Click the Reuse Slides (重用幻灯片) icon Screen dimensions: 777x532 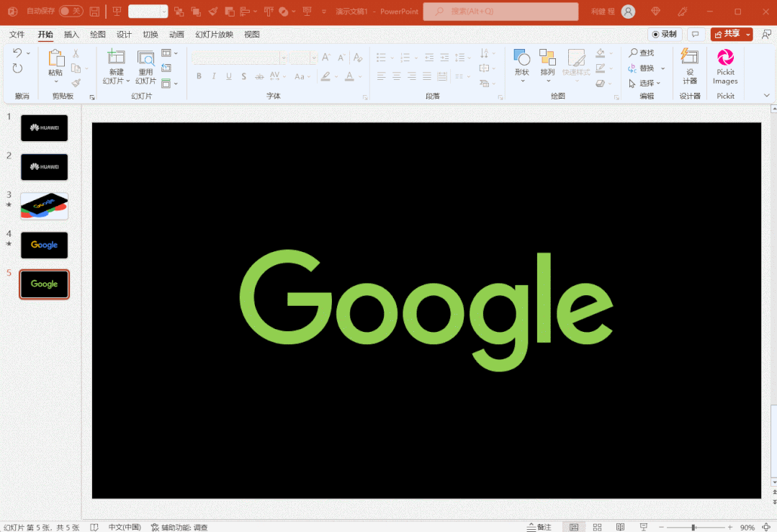pos(145,58)
